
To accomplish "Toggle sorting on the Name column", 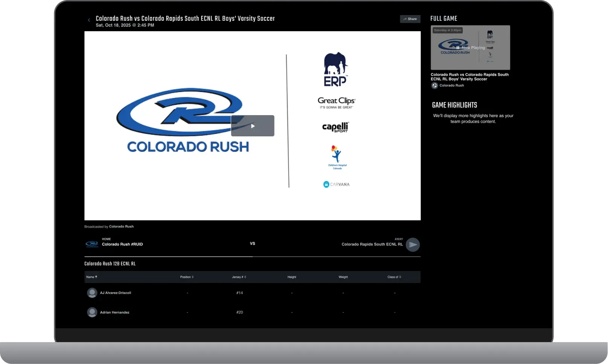I will (91, 277).
